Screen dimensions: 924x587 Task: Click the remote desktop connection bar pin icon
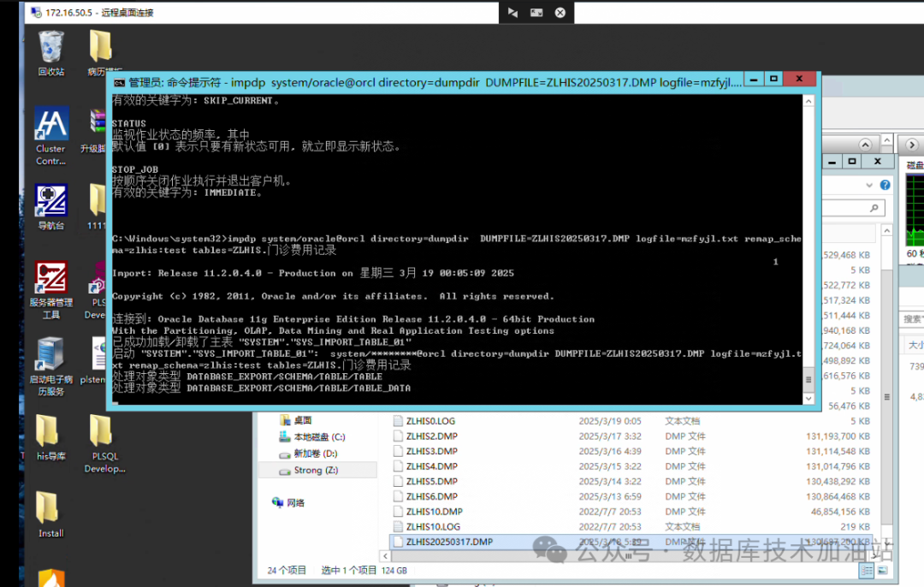[512, 12]
